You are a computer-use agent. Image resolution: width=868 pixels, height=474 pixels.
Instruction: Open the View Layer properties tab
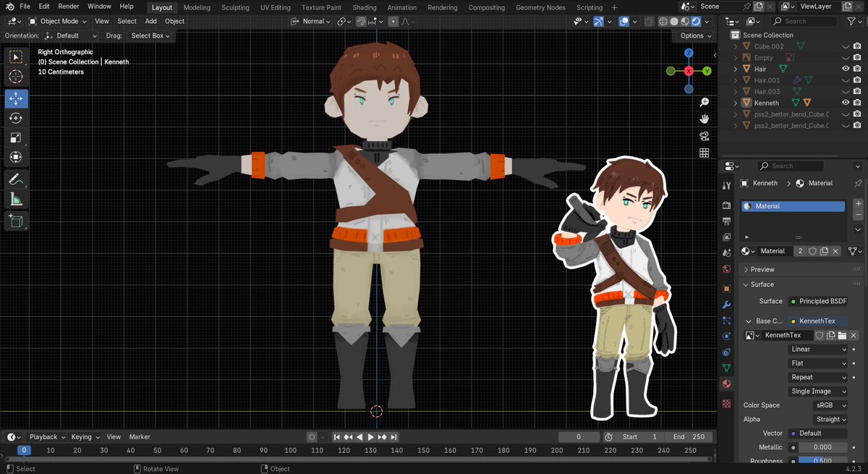(727, 237)
